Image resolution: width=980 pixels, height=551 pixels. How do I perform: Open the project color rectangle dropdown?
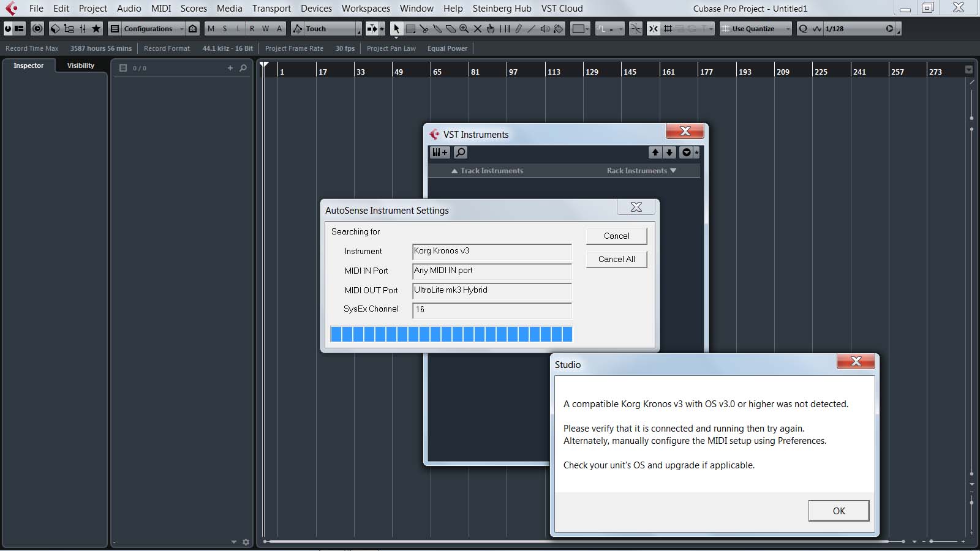(580, 29)
